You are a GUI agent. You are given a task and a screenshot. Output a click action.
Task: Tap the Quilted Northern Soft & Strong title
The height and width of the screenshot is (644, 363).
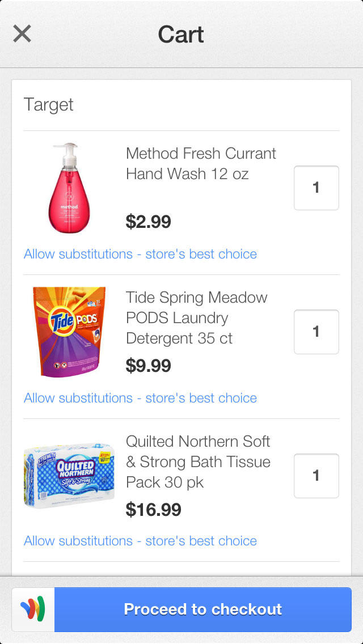[198, 461]
